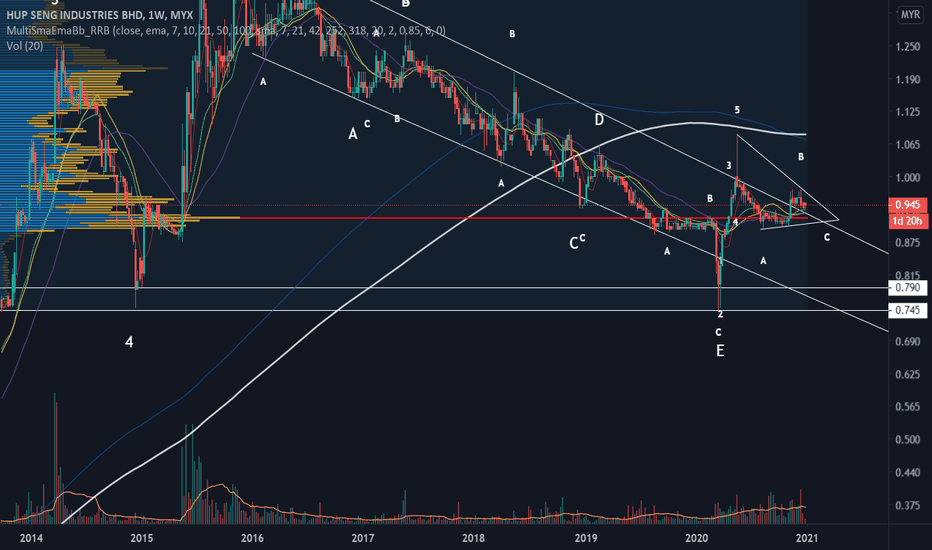Click the 1.125 price axis label
The image size is (932, 550).
[908, 112]
